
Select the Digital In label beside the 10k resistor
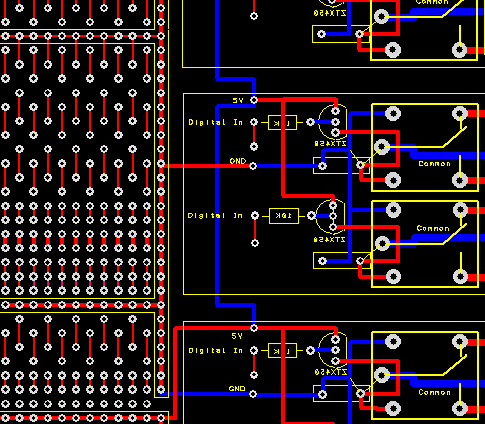tap(215, 216)
